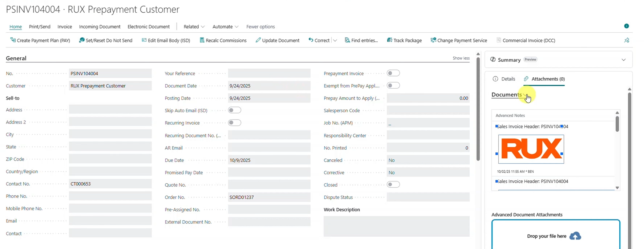Image resolution: width=644 pixels, height=249 pixels.
Task: Click the Drop your file here area
Action: click(556, 235)
